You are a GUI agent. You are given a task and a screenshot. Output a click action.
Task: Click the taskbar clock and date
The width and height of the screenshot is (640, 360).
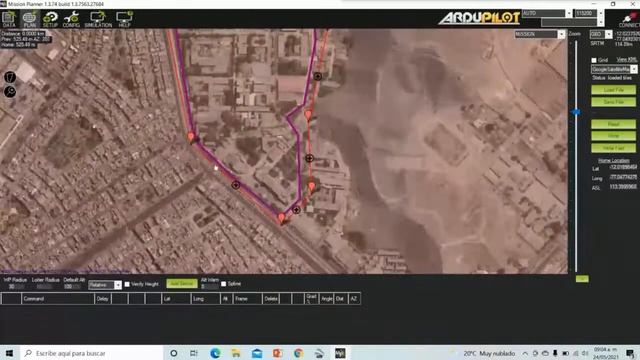coord(607,353)
